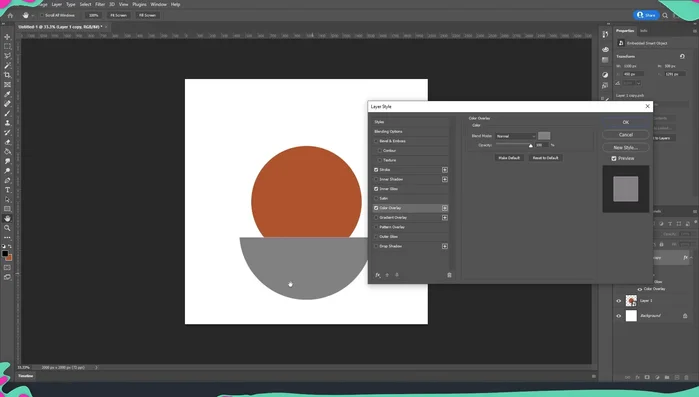699x397 pixels.
Task: Open the fx menu in Layer Style dialog
Action: pyautogui.click(x=378, y=275)
